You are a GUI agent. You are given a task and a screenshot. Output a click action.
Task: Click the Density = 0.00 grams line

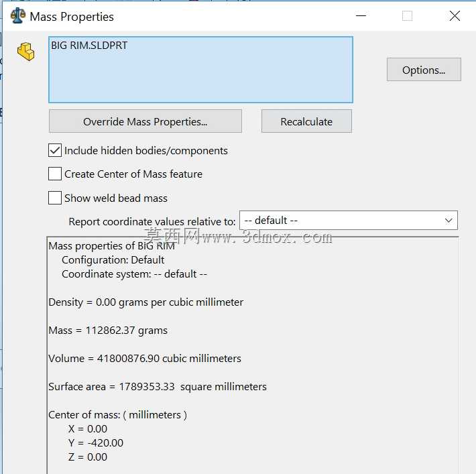coord(146,302)
